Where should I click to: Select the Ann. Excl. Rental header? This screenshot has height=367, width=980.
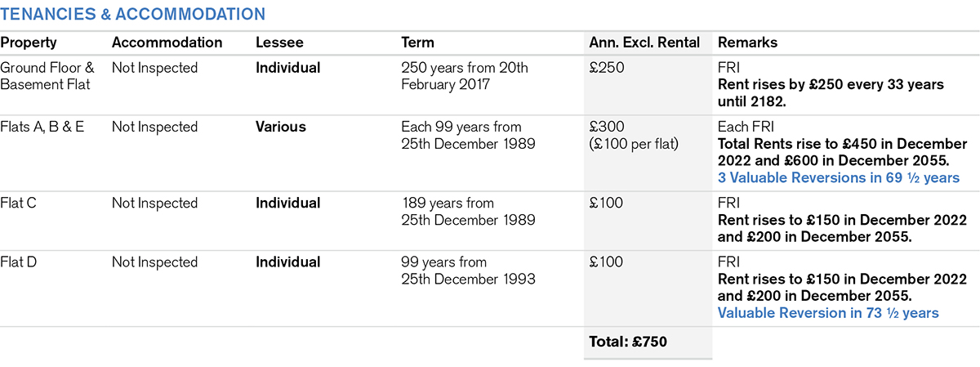(644, 43)
